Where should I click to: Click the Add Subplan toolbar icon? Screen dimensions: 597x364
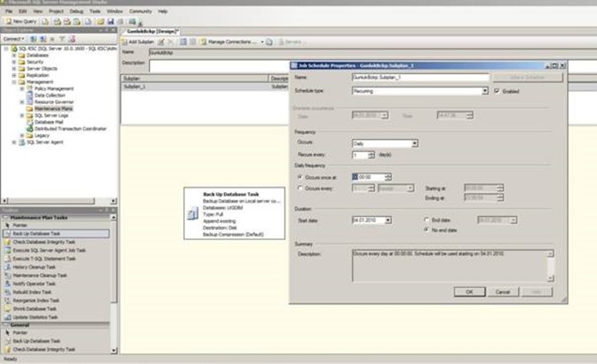tap(139, 40)
